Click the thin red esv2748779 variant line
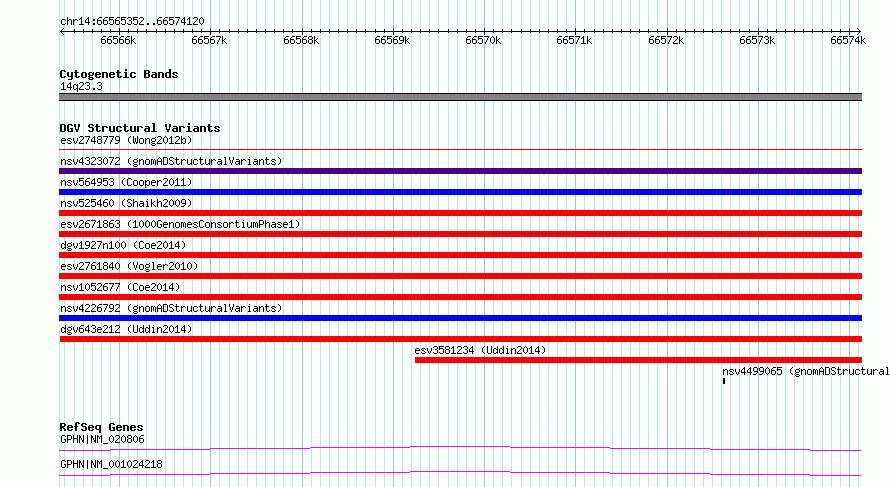 click(x=460, y=150)
